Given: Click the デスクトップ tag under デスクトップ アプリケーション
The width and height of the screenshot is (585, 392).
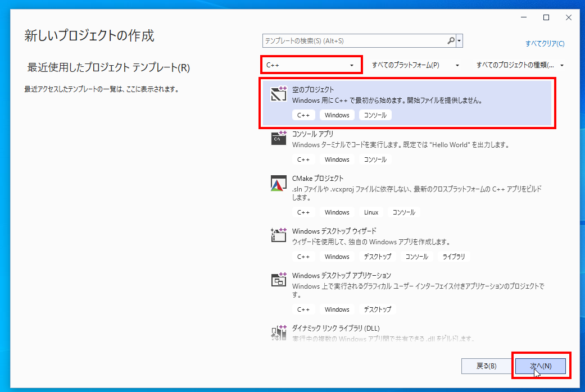Looking at the screenshot, I should pos(378,309).
